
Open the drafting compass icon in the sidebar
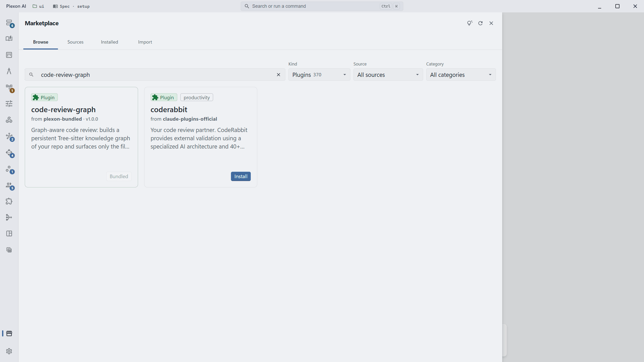[9, 71]
